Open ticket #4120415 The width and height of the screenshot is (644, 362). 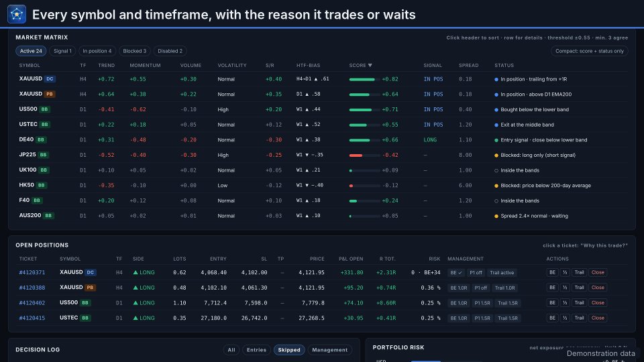[x=32, y=318]
